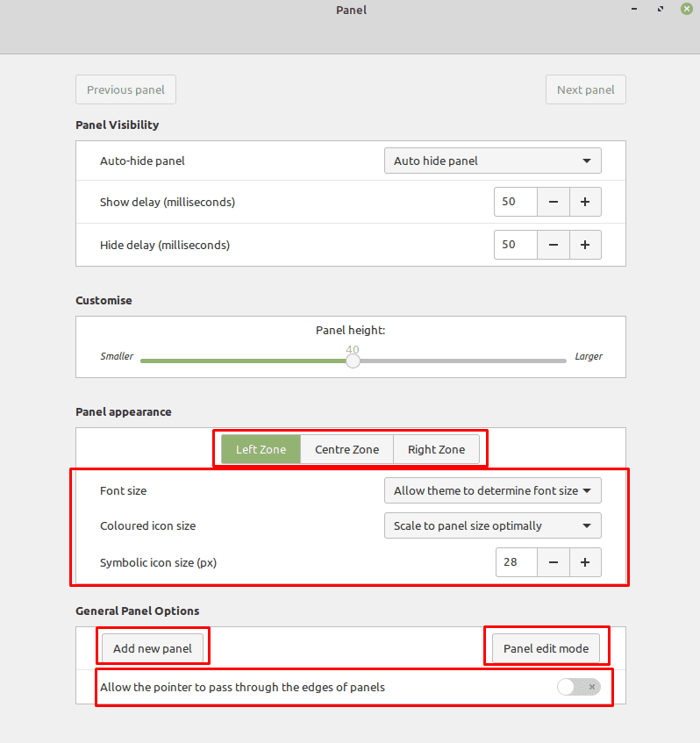This screenshot has height=743, width=700.
Task: Maximize the Panel window
Action: click(x=661, y=9)
